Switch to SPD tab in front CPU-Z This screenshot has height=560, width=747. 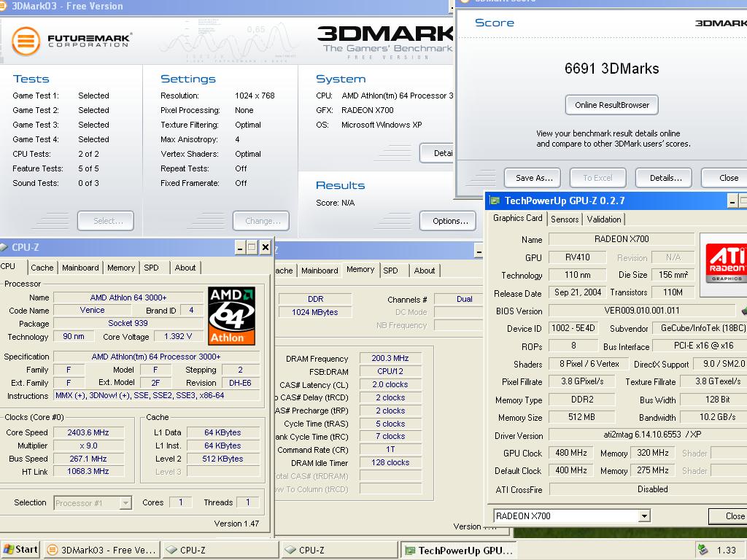pos(151,268)
